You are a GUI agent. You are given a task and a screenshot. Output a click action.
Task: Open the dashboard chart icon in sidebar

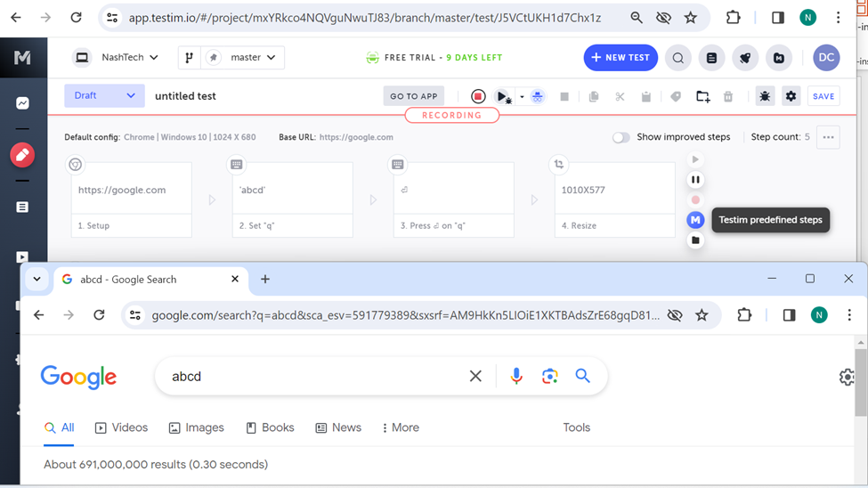pyautogui.click(x=22, y=103)
